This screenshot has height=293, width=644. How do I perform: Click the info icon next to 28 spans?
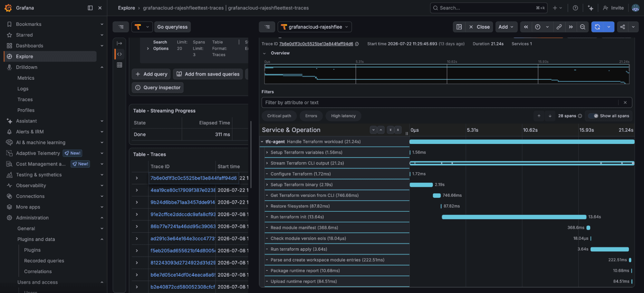pyautogui.click(x=580, y=116)
